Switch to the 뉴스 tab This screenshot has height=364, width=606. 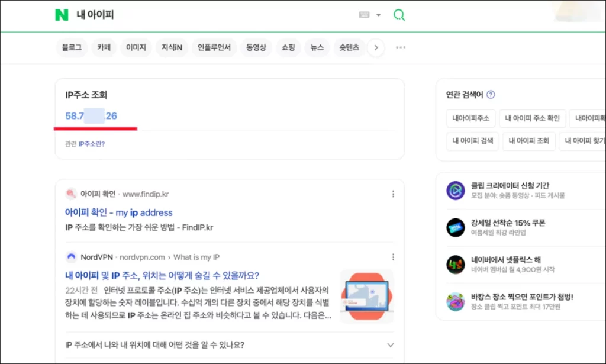pyautogui.click(x=317, y=47)
